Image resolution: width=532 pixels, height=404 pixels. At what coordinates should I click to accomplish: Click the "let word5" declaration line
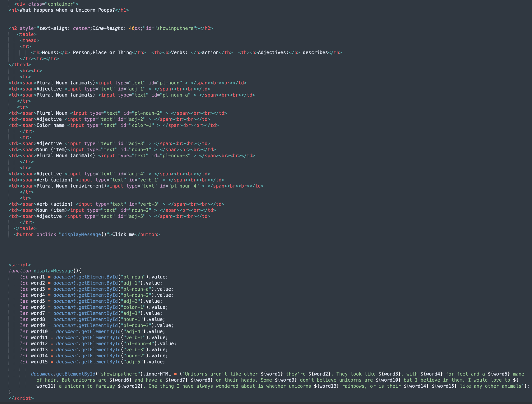point(91,301)
